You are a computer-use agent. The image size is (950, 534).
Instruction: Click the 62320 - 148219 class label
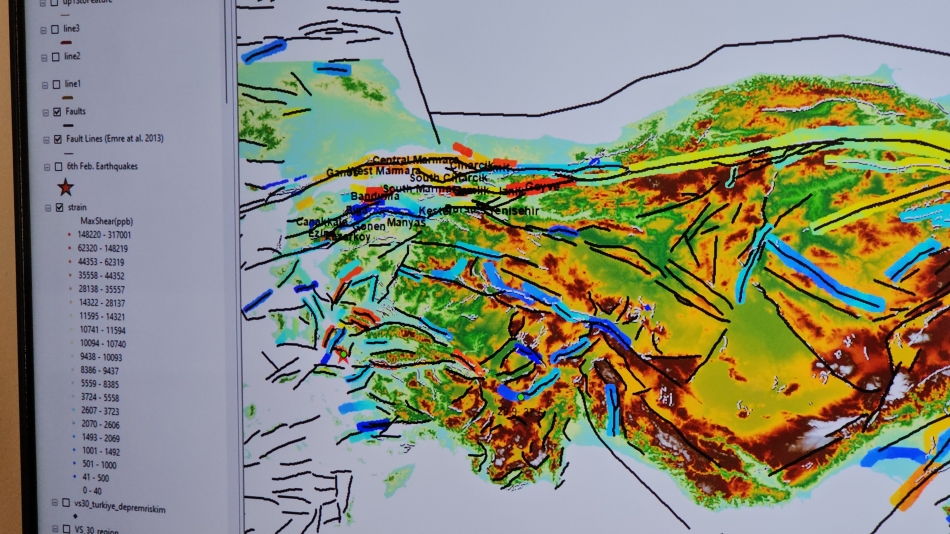(x=102, y=249)
